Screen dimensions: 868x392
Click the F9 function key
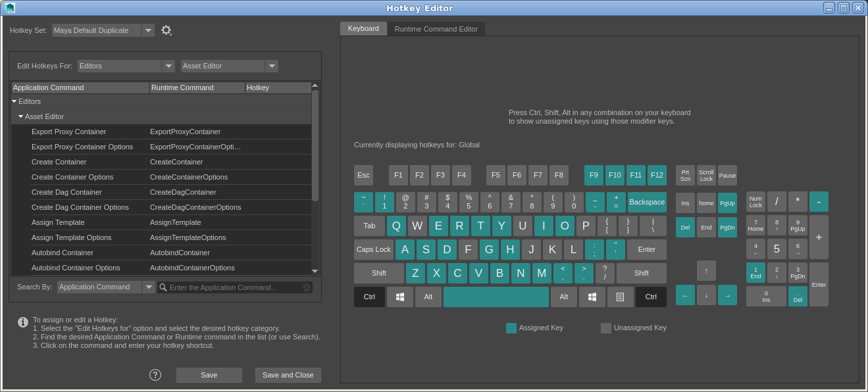pos(594,175)
